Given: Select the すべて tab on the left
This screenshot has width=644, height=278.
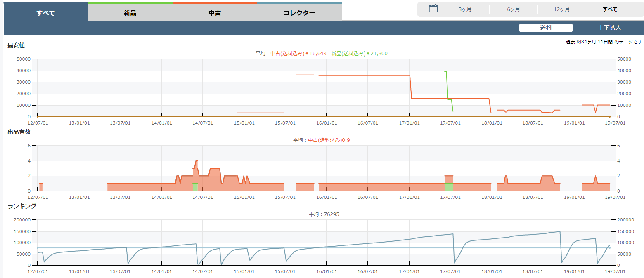Looking at the screenshot, I should coord(45,13).
